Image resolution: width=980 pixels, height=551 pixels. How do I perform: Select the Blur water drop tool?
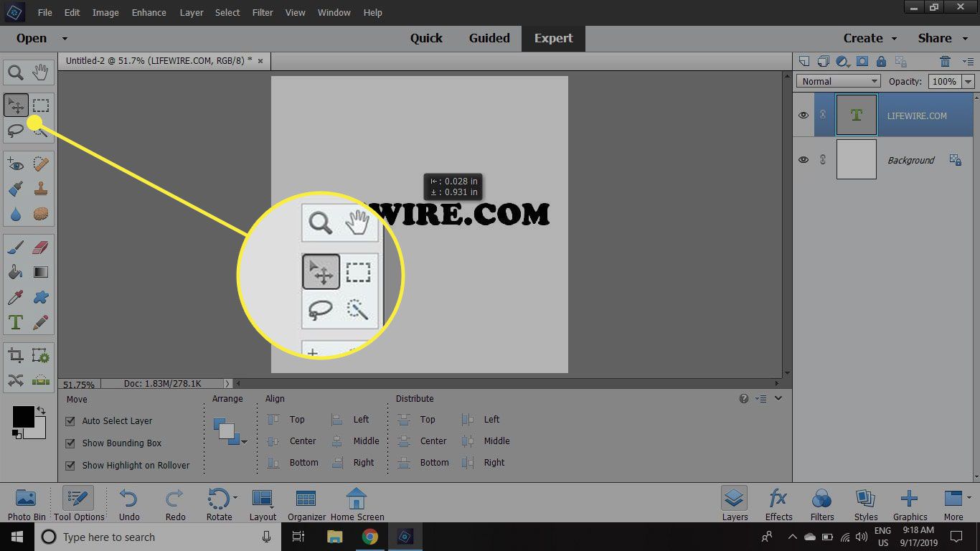coord(16,214)
